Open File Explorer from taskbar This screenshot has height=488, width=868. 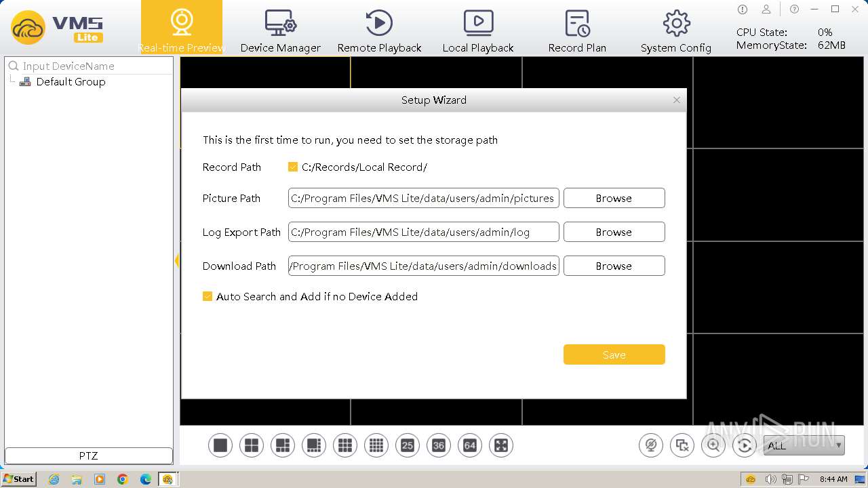(x=77, y=479)
